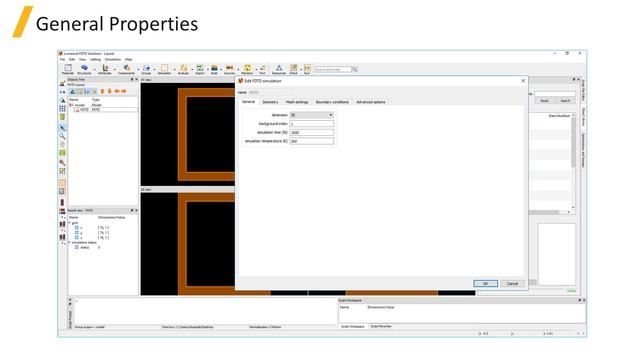Float the Objects Tree panel
Viewport: 640px width, 360px height.
132,80
